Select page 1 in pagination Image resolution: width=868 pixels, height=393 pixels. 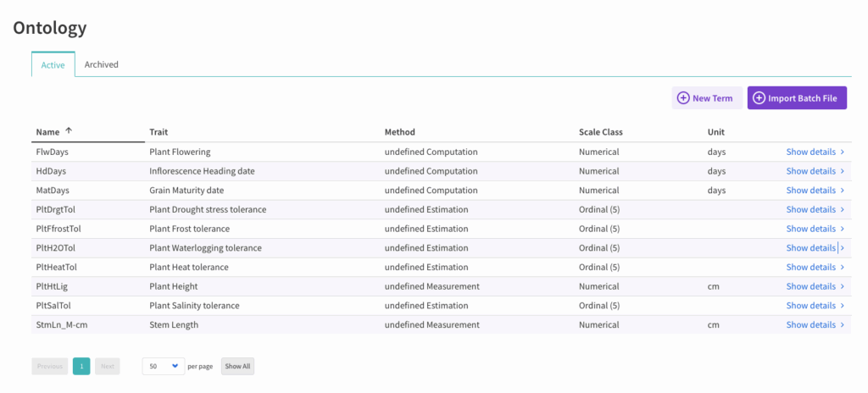(x=81, y=366)
